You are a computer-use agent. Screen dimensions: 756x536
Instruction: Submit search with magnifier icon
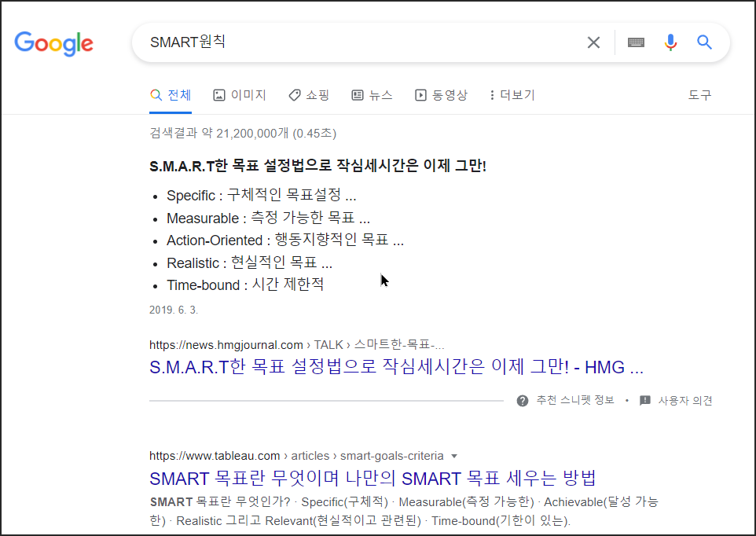pos(704,42)
